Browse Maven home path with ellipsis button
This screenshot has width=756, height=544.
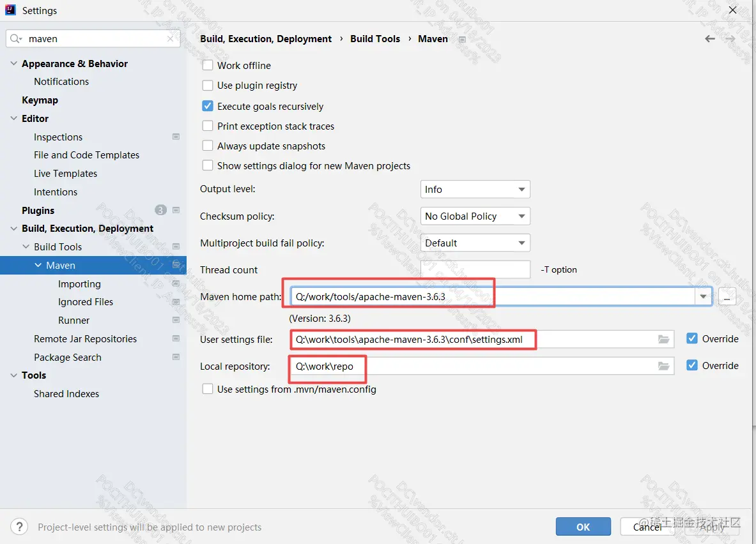pyautogui.click(x=727, y=297)
